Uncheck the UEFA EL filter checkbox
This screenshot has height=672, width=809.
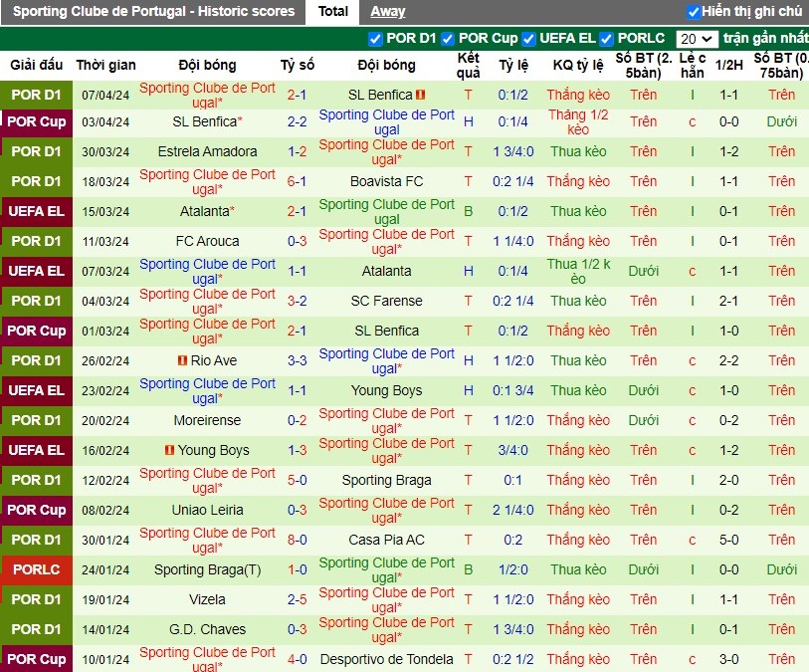(528, 39)
